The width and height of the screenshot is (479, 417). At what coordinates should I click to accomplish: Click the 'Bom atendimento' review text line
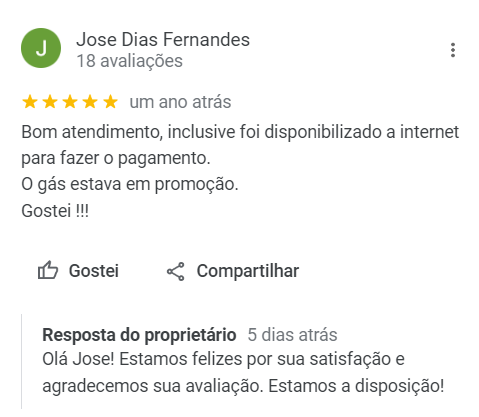(240, 132)
